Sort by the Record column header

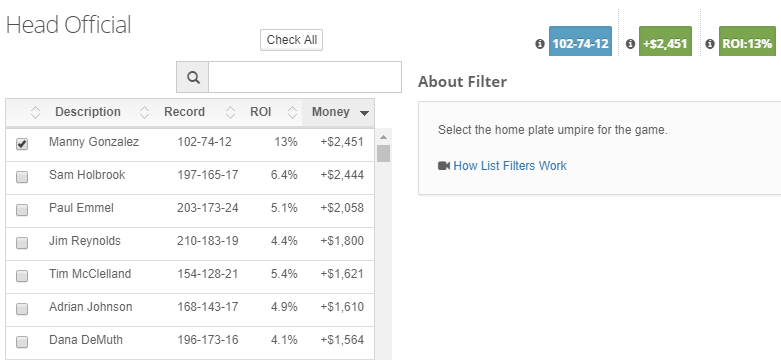tap(184, 112)
